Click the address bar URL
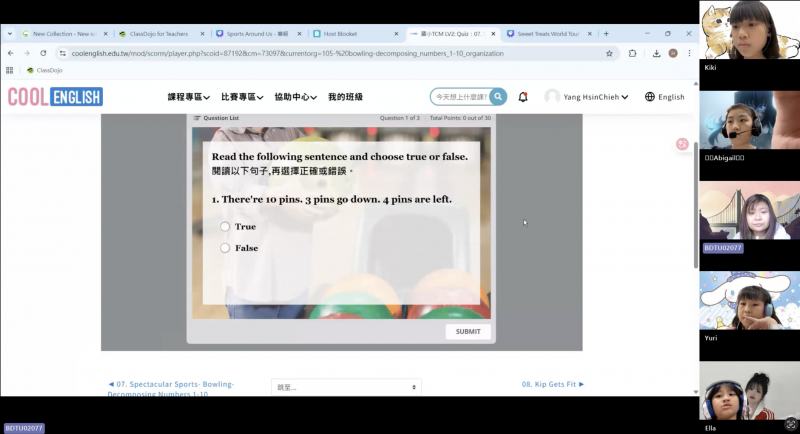The width and height of the screenshot is (800, 434). click(x=287, y=53)
